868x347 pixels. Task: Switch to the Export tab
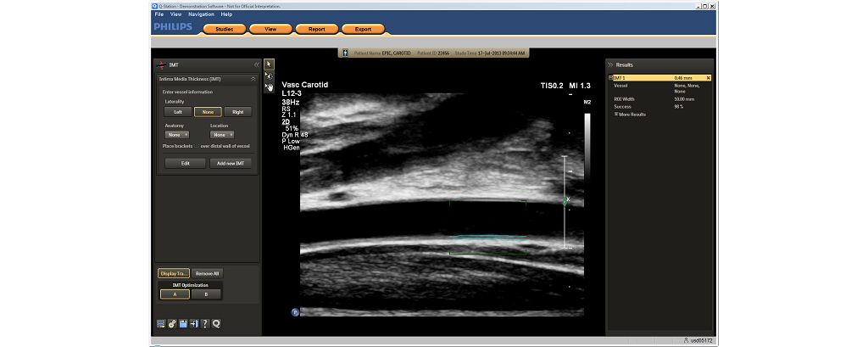coord(363,30)
